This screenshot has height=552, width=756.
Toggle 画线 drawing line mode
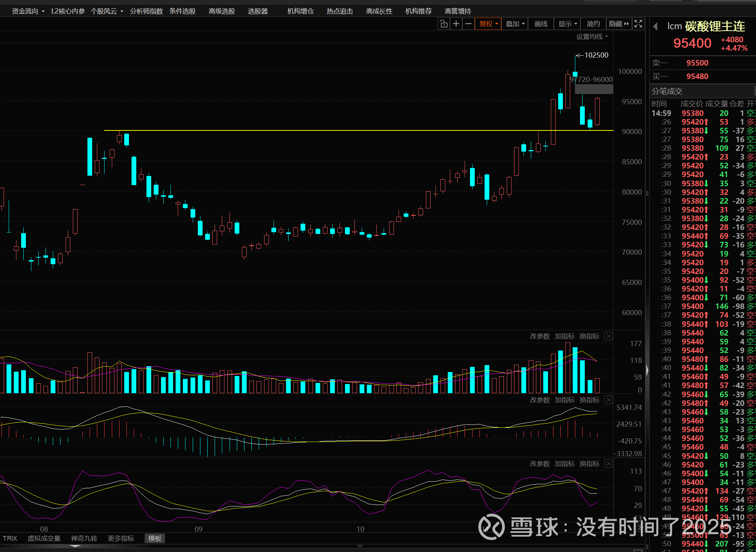[x=541, y=24]
